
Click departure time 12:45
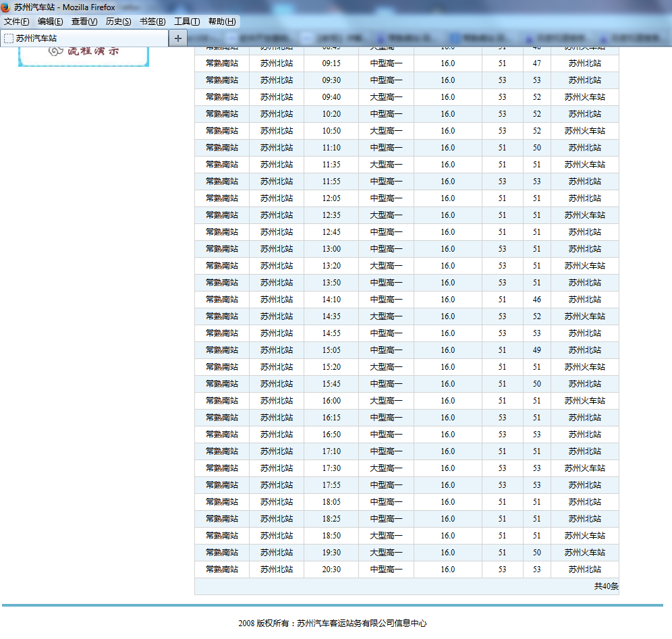point(331,232)
